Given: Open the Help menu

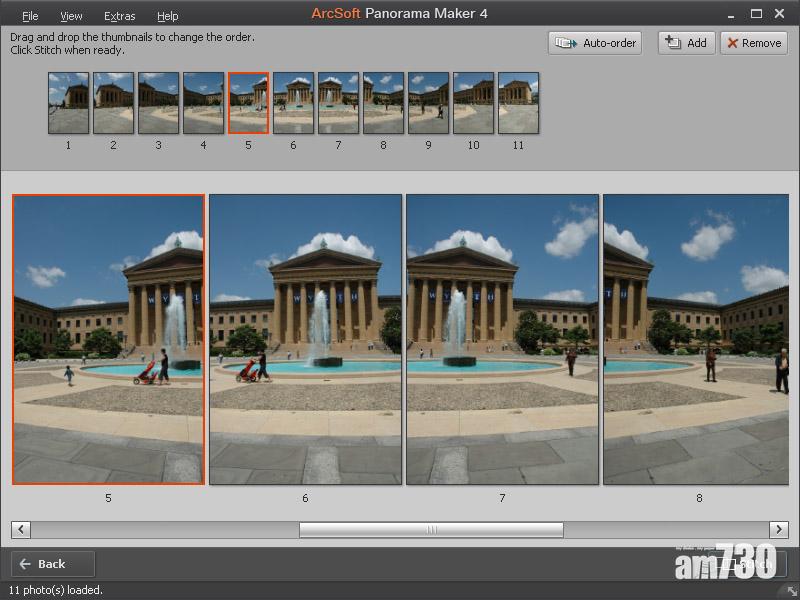Looking at the screenshot, I should click(168, 16).
